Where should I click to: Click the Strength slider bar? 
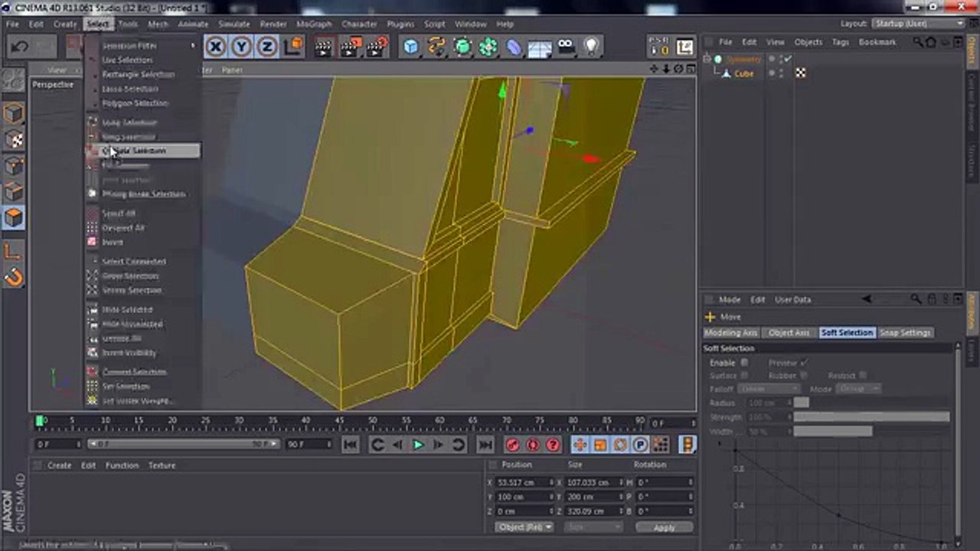(871, 417)
